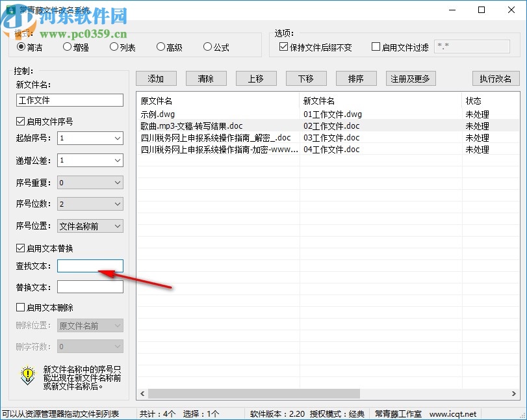Click the 排序 button
The image size is (527, 420).
point(356,78)
